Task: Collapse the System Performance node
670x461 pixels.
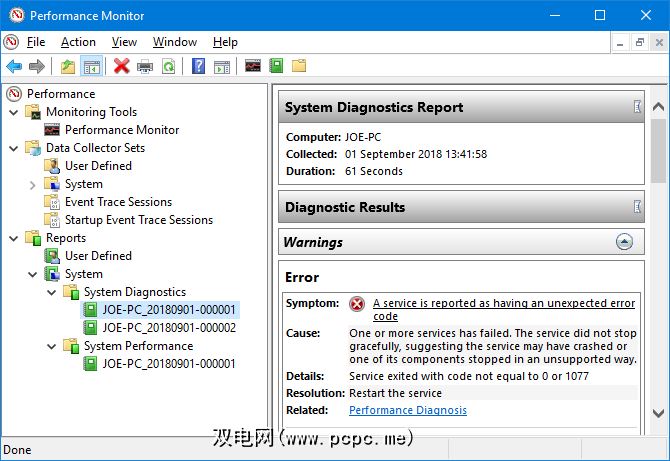Action: 52,346
